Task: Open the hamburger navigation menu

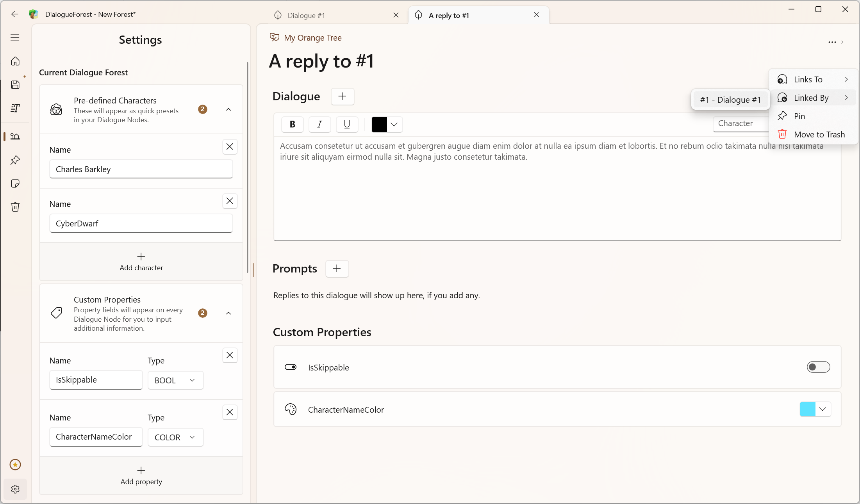Action: click(x=15, y=37)
